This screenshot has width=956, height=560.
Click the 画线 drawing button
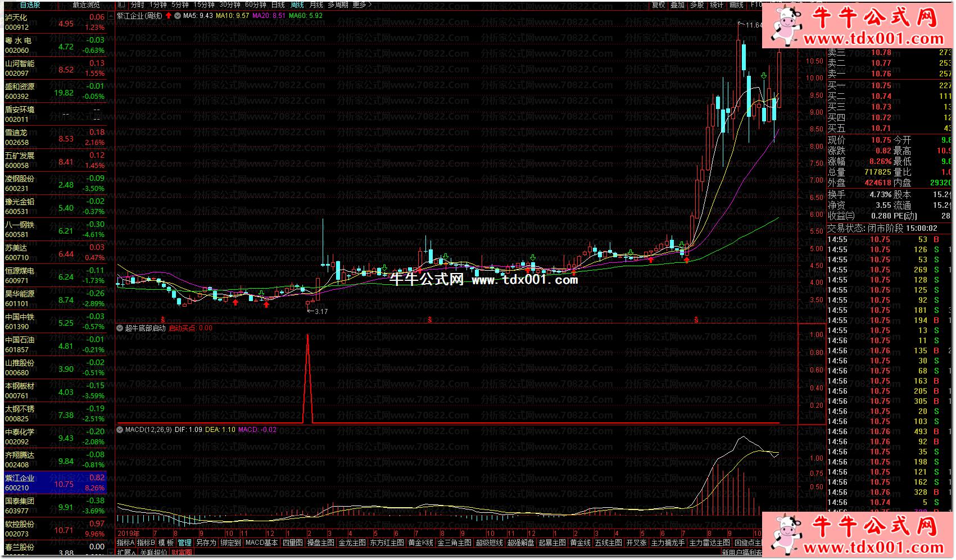[x=736, y=5]
